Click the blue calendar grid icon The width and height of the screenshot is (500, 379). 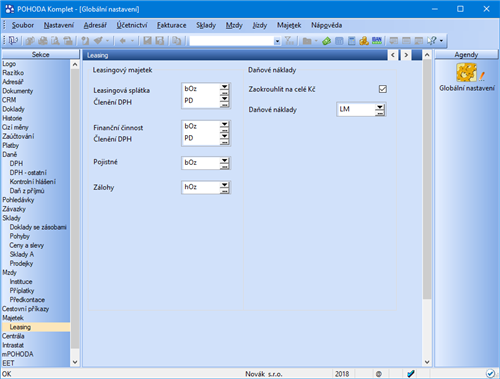(339, 41)
